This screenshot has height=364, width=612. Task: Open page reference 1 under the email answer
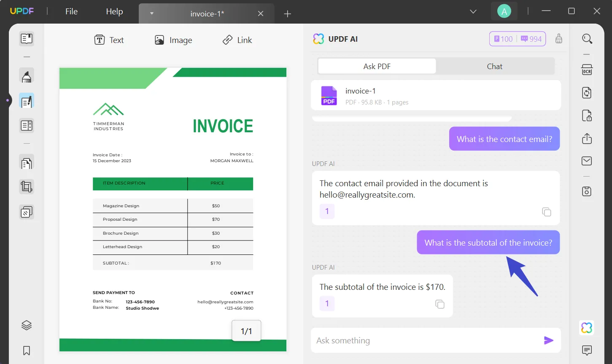(x=327, y=211)
